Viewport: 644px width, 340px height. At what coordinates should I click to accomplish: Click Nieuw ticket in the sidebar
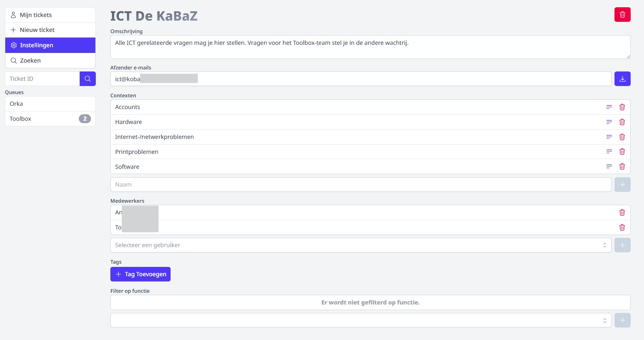[50, 29]
